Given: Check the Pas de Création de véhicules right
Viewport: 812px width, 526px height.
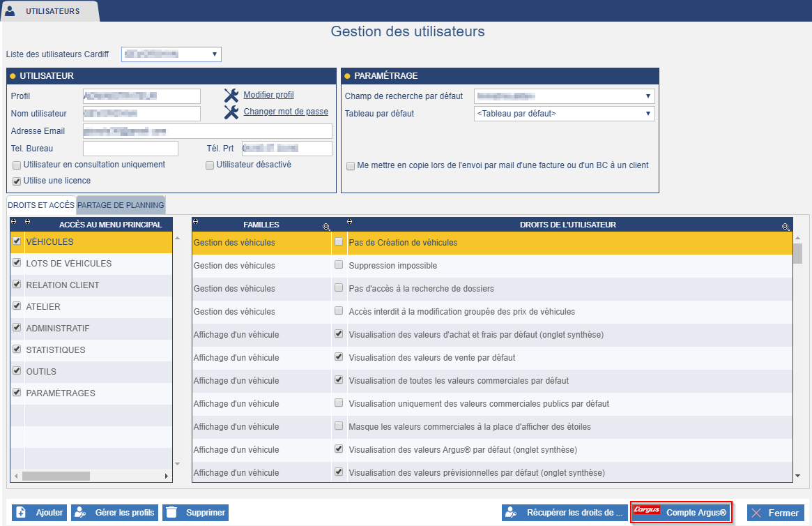Looking at the screenshot, I should [x=339, y=241].
